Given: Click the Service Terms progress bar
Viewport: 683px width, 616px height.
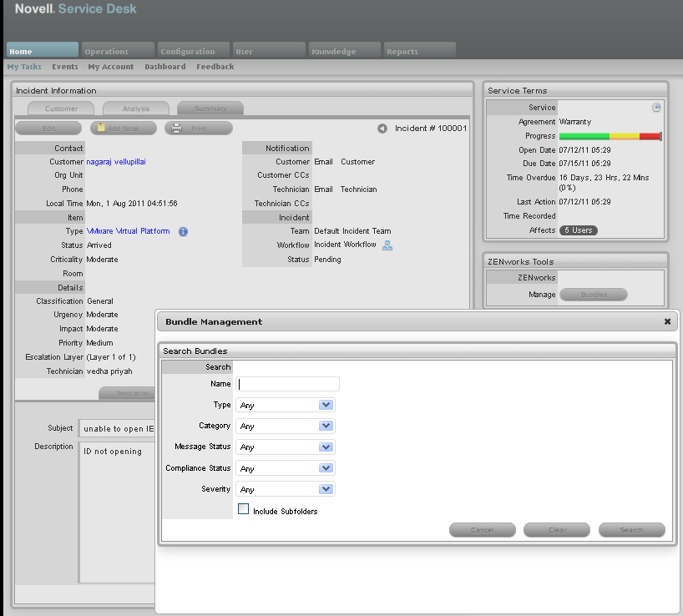Looking at the screenshot, I should 610,136.
